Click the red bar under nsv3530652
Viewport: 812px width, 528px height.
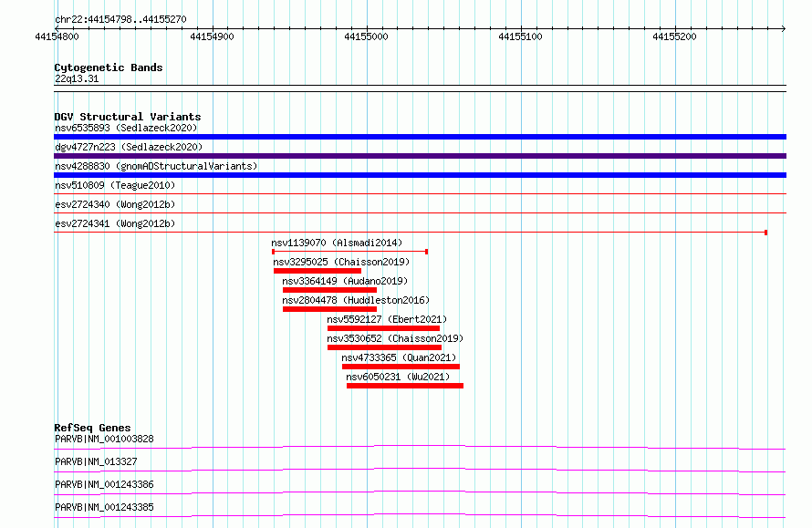(x=384, y=347)
